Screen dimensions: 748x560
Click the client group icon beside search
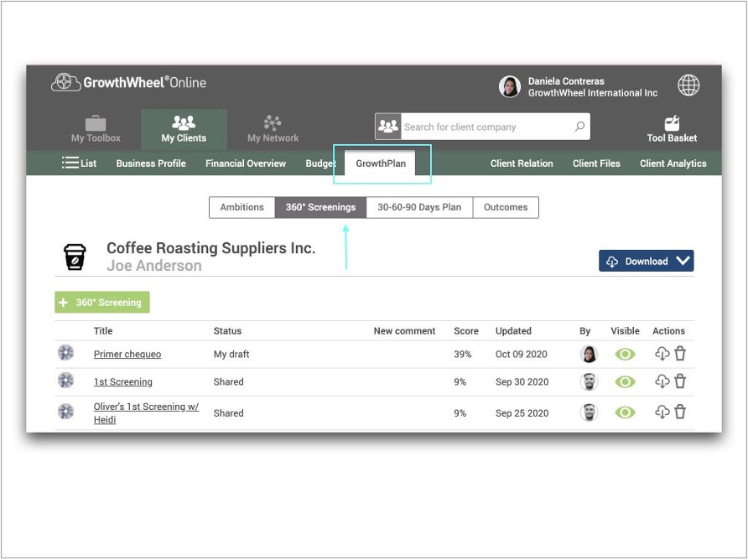pos(387,127)
